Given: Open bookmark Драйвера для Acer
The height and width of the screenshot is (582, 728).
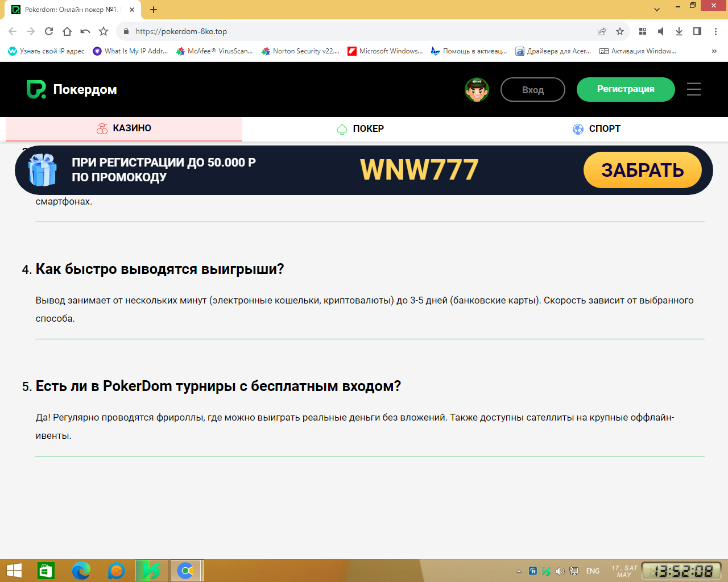Looking at the screenshot, I should tap(553, 51).
